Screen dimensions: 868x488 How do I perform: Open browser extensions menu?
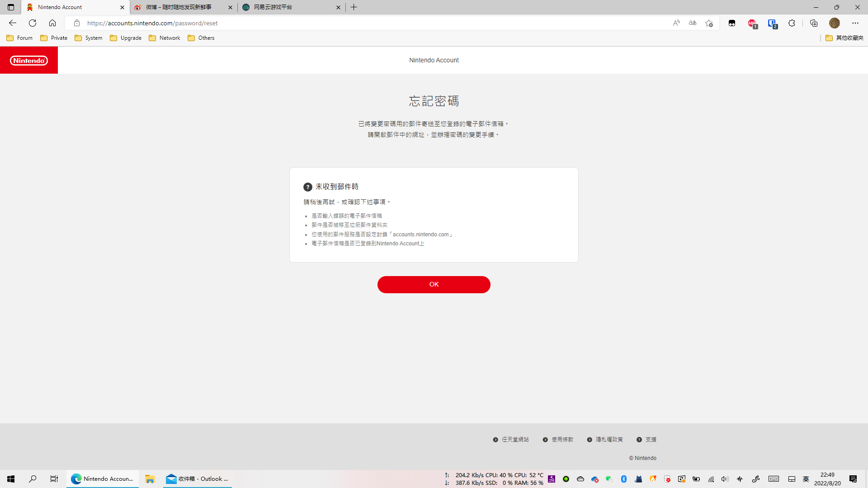click(792, 23)
